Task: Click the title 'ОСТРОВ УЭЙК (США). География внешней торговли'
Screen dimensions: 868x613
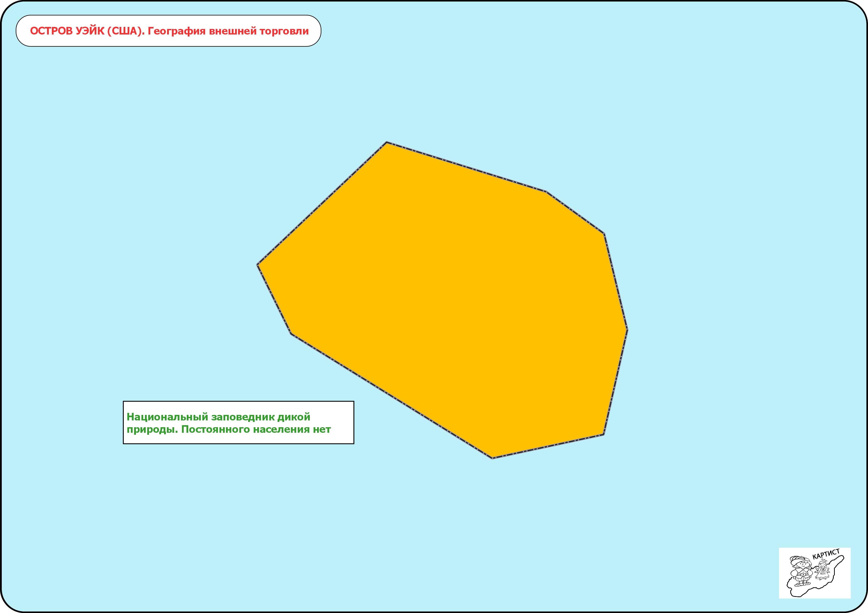Action: tap(169, 31)
